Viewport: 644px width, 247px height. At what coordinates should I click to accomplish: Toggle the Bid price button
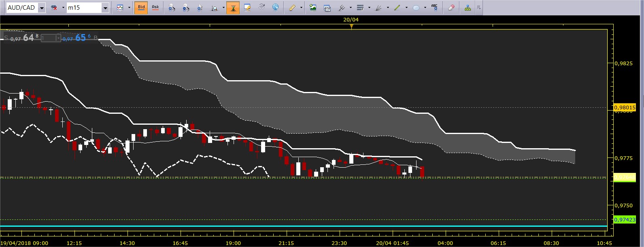pyautogui.click(x=141, y=7)
